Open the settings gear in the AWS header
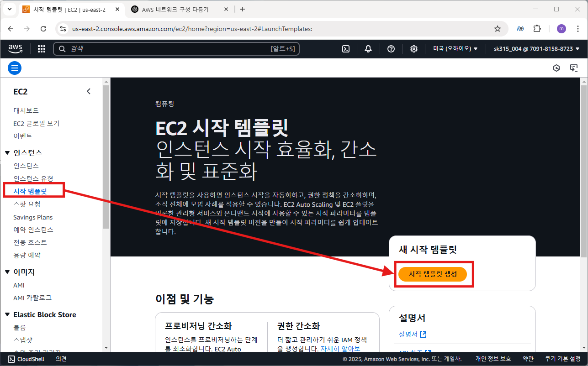 pos(414,49)
